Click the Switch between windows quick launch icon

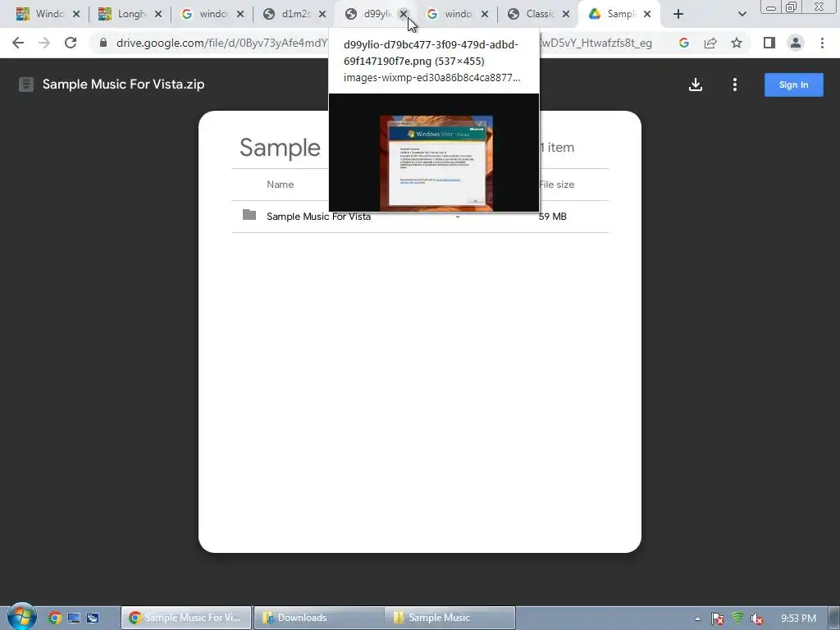tap(93, 618)
